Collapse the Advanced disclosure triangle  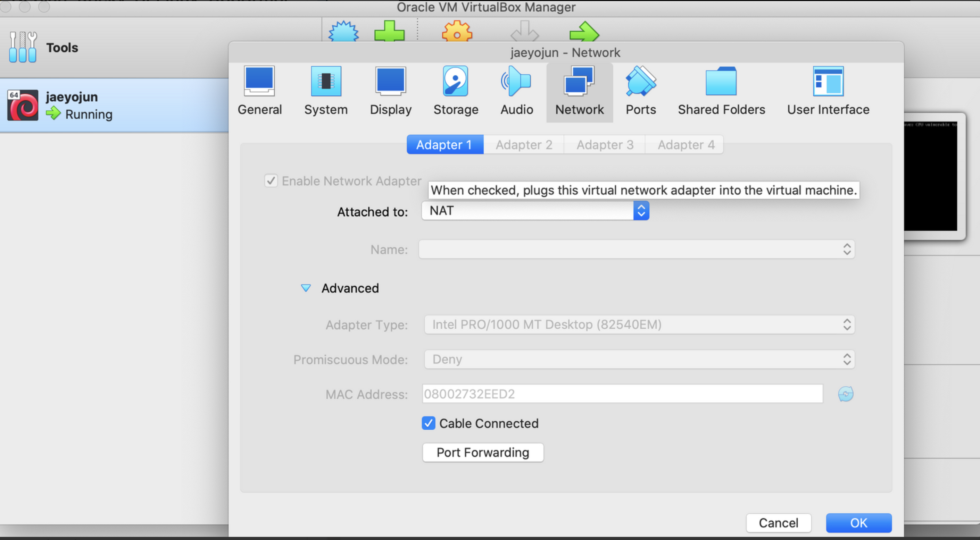pos(306,288)
